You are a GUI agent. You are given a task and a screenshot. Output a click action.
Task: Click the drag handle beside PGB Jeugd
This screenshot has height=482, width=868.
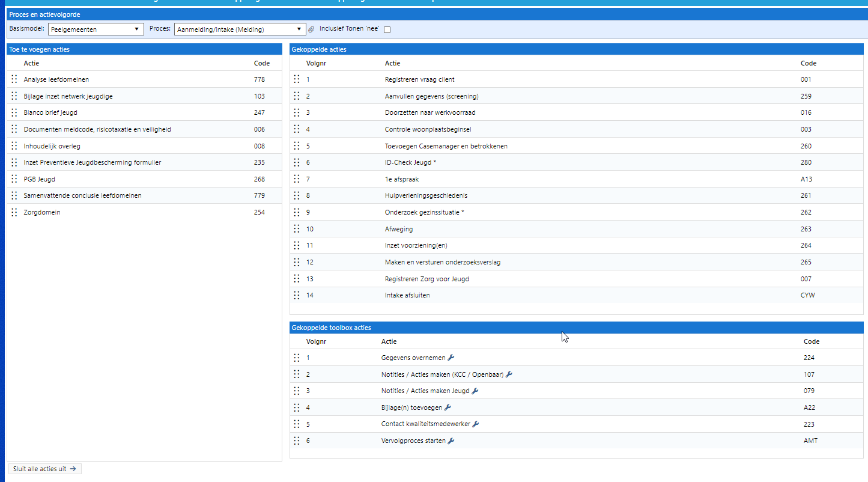(14, 179)
